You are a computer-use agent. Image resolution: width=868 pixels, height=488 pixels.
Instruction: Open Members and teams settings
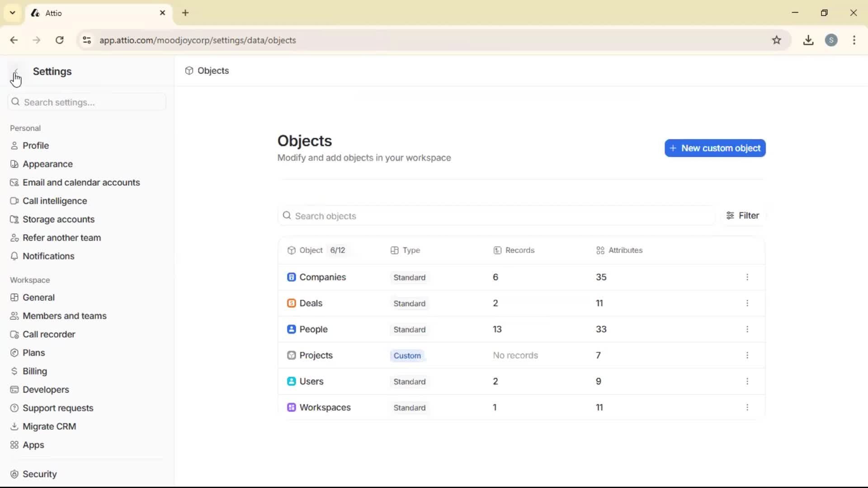tap(65, 316)
